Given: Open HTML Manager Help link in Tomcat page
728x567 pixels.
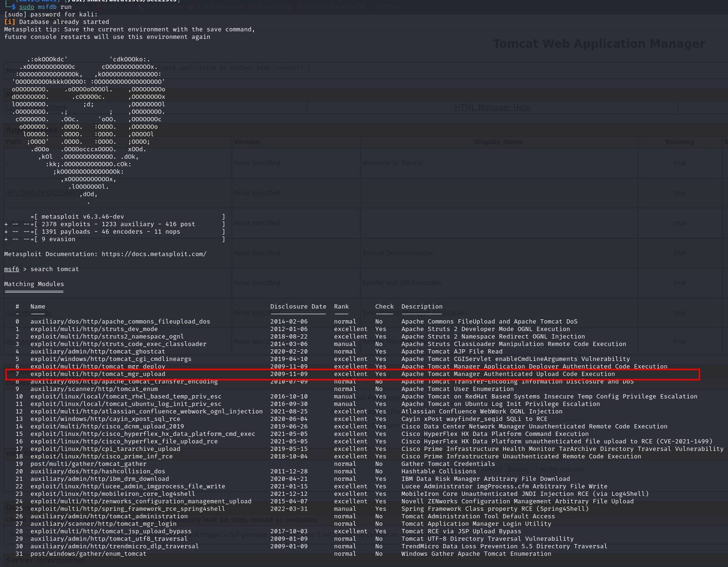Looking at the screenshot, I should pyautogui.click(x=492, y=108).
